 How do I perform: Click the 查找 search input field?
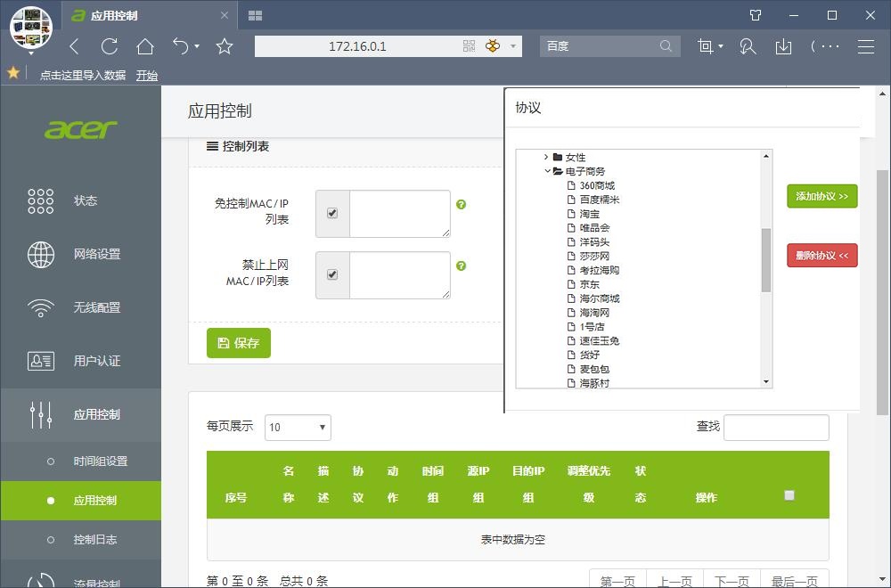(x=775, y=428)
